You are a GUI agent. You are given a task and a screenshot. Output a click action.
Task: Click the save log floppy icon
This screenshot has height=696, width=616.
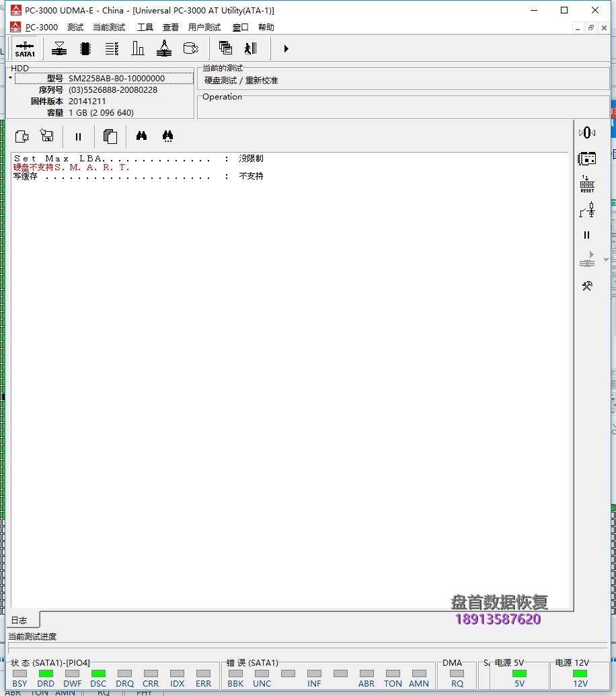point(47,136)
